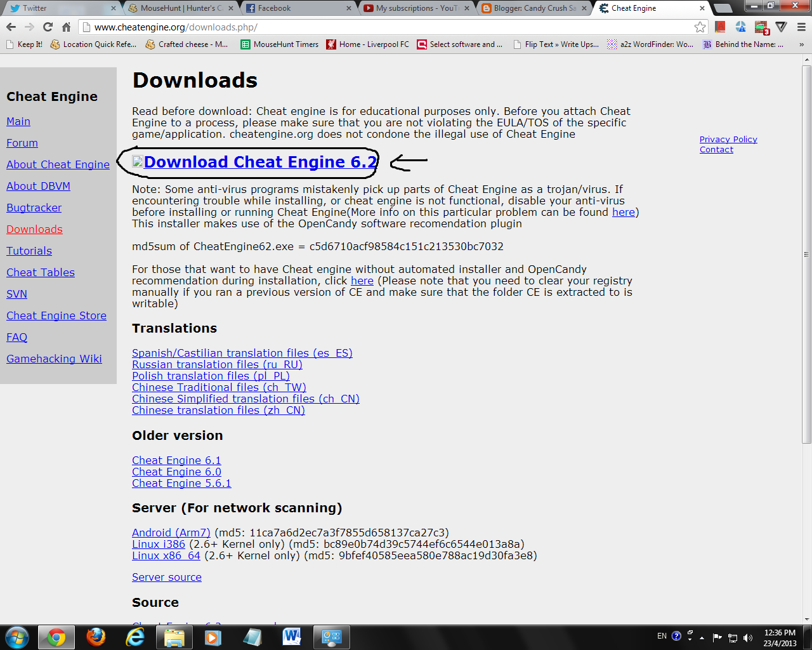Switch to the Facebook tab
This screenshot has width=812, height=650.
click(298, 8)
